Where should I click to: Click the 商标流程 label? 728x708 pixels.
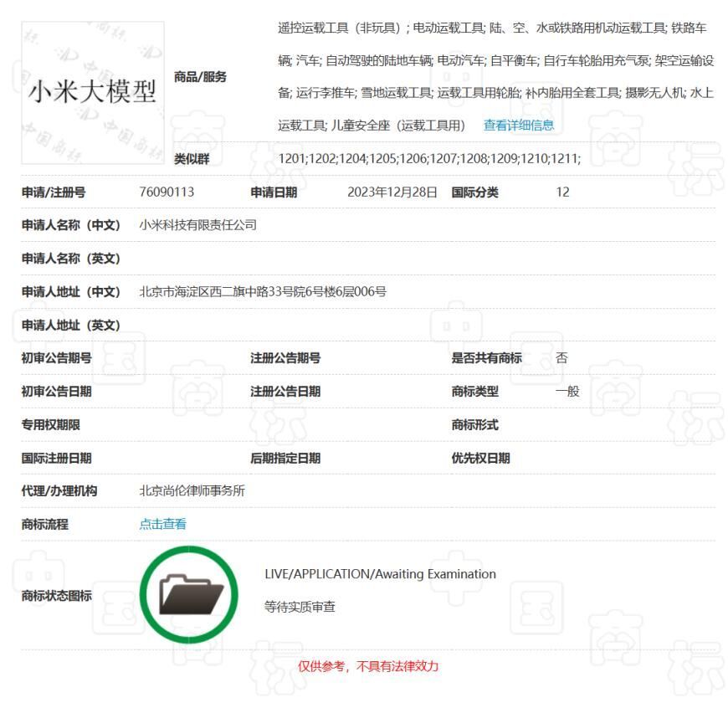[44, 524]
